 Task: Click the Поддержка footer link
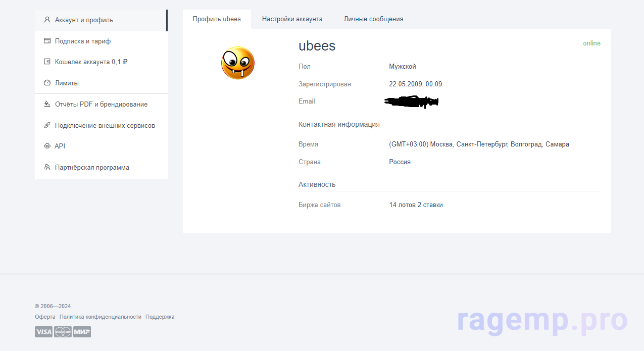point(160,317)
